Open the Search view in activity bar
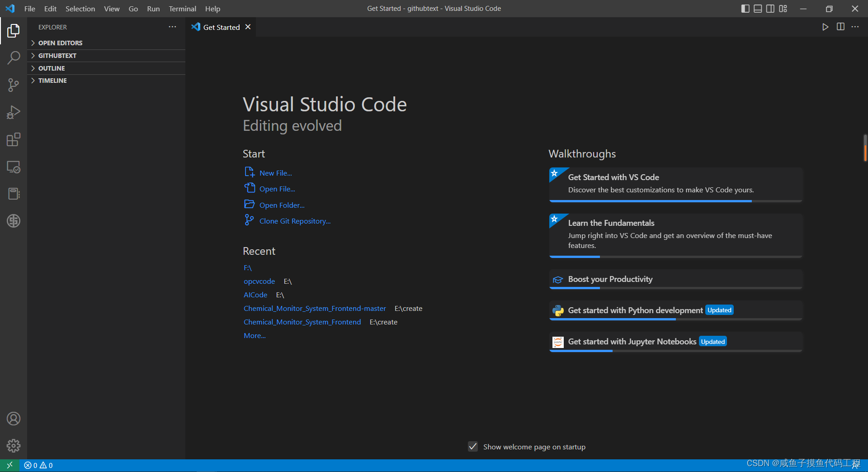 click(x=14, y=58)
